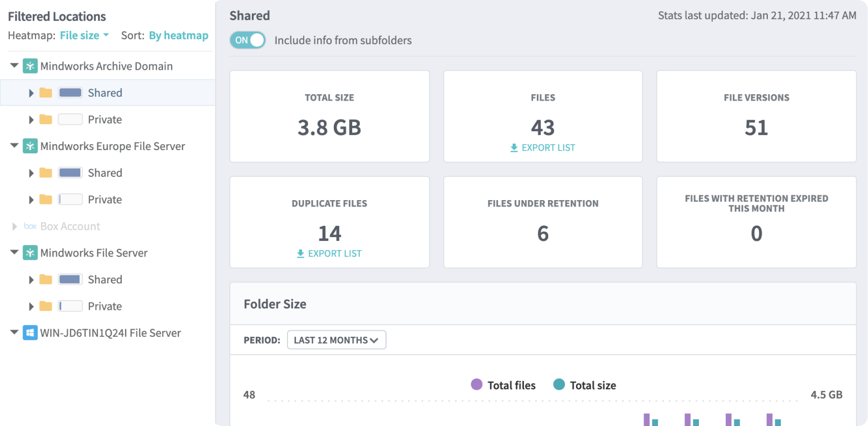Expand the Box Account tree node

click(x=15, y=226)
